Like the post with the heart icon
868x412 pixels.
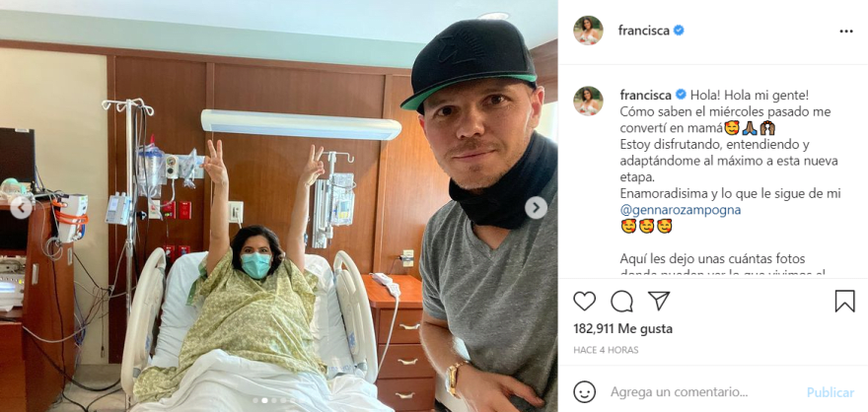tap(584, 301)
